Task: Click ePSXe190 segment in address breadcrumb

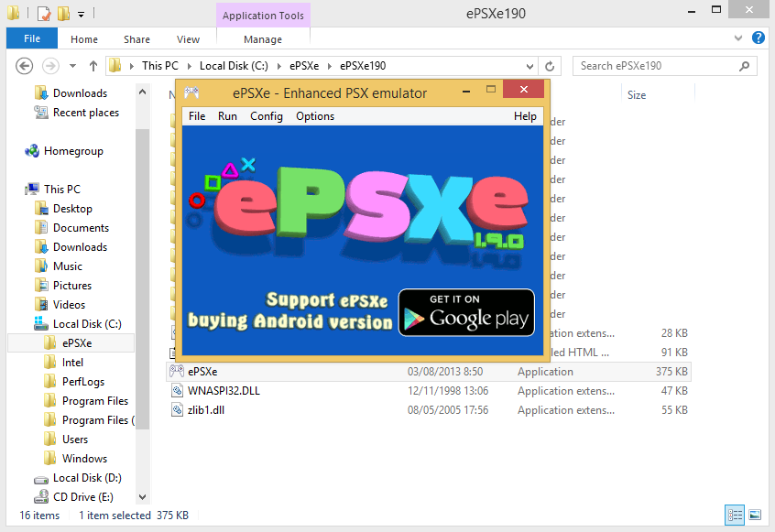Action: pos(363,66)
